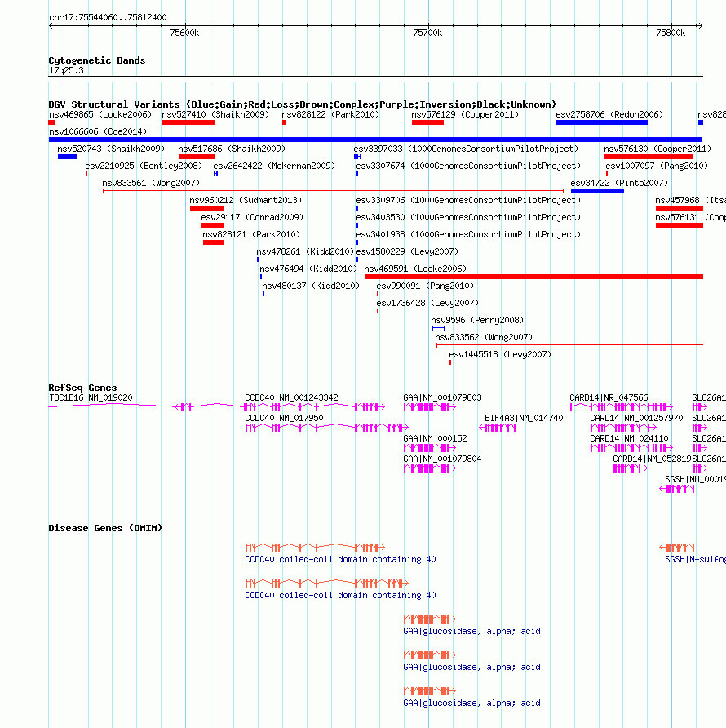Screen dimensions: 726x728
Task: Select GAA|NM_001079804 gene label
Action: point(442,459)
